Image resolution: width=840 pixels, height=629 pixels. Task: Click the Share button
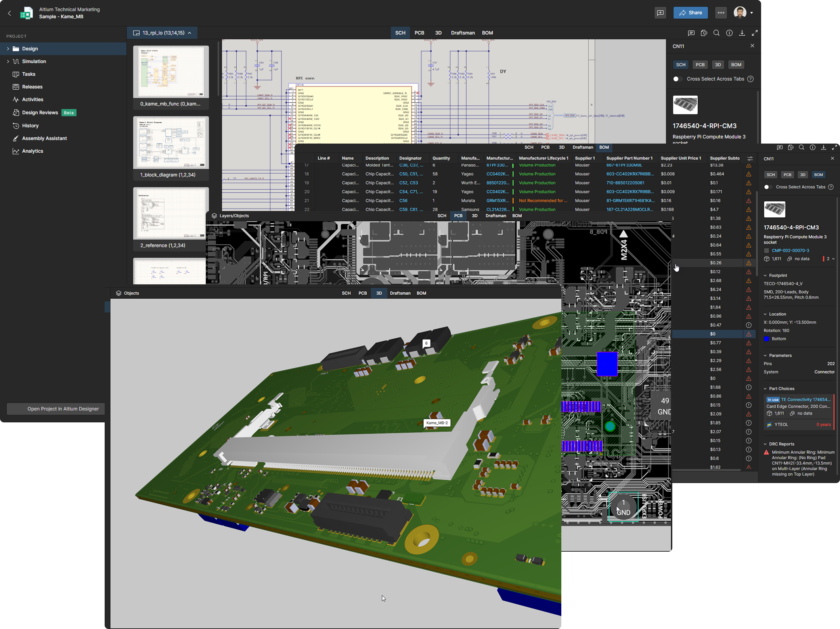coord(691,13)
